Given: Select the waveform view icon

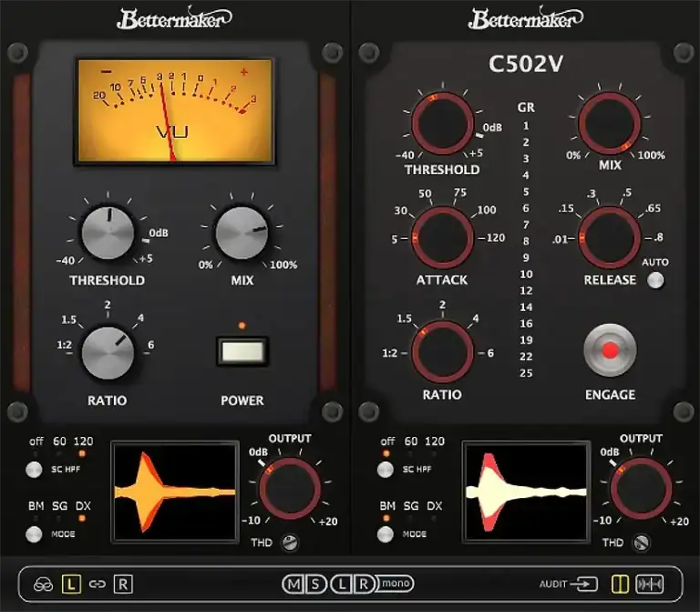Looking at the screenshot, I should tap(650, 584).
